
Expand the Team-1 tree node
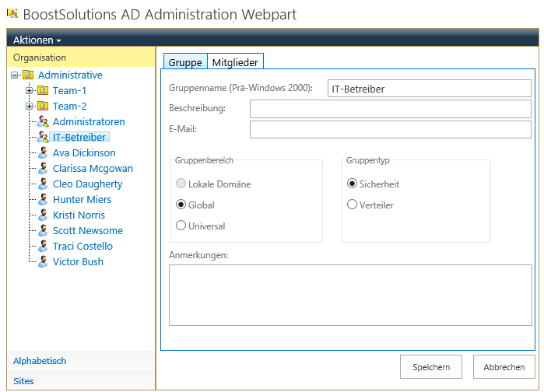coord(29,90)
